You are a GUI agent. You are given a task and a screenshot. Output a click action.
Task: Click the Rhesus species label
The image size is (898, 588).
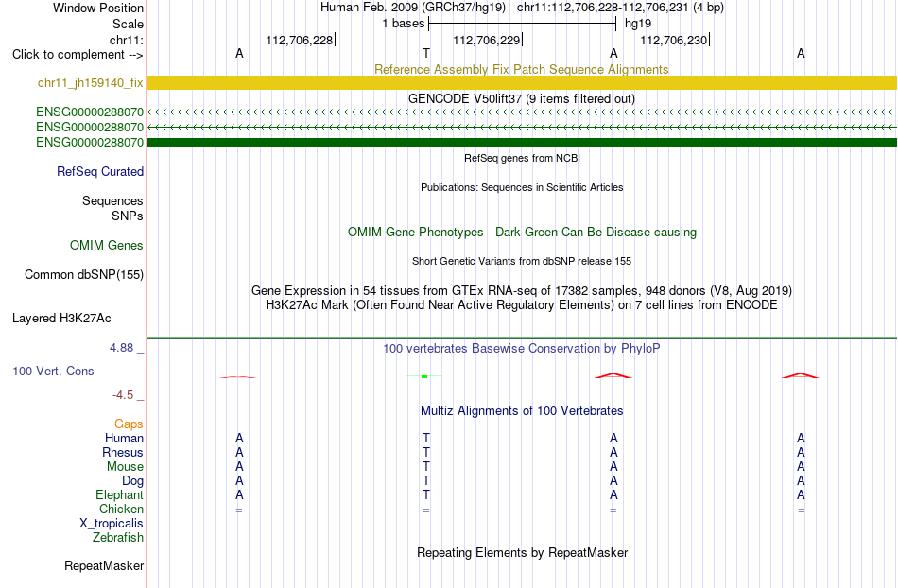click(123, 452)
